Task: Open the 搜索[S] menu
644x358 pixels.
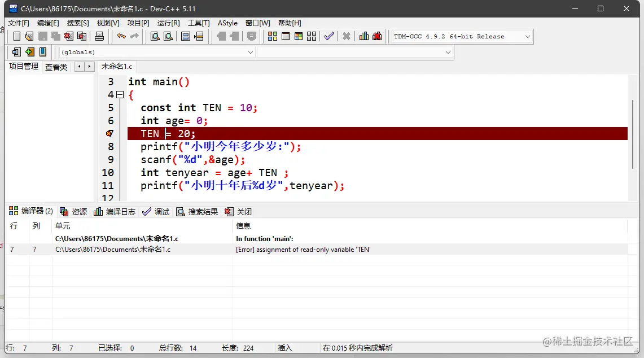Action: tap(78, 23)
